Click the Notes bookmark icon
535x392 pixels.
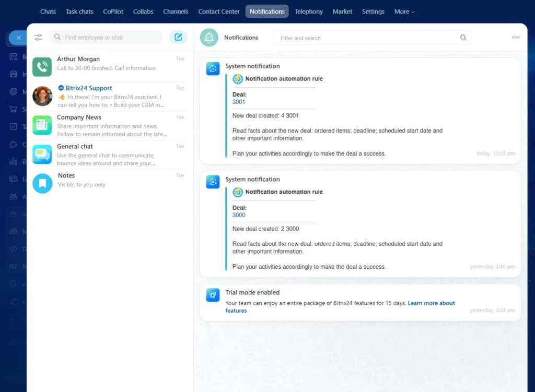[42, 183]
